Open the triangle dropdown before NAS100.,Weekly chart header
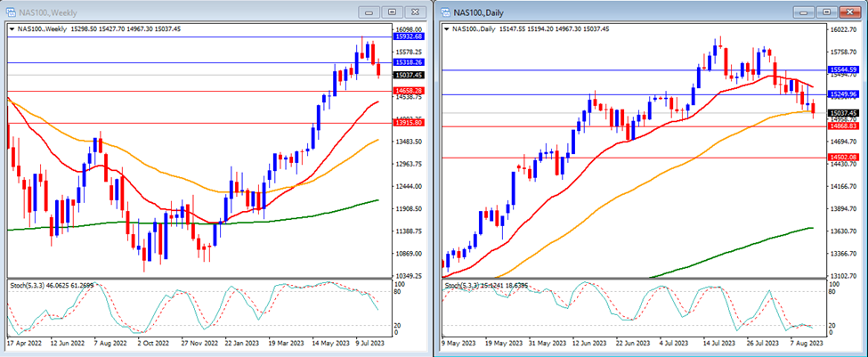Image resolution: width=868 pixels, height=357 pixels. pyautogui.click(x=12, y=28)
